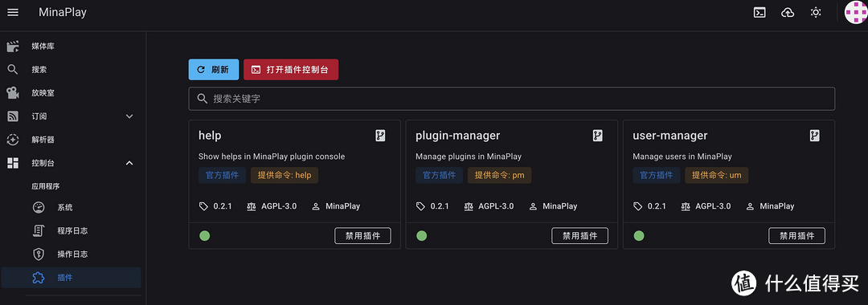868x305 pixels.
Task: Click the green status dot on help card
Action: coord(205,235)
